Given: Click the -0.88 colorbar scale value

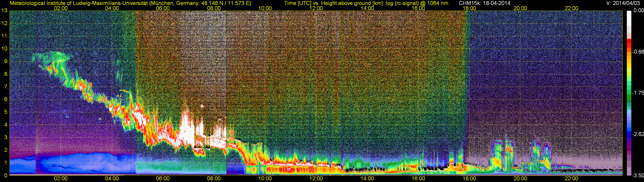Looking at the screenshot, I should (x=638, y=52).
